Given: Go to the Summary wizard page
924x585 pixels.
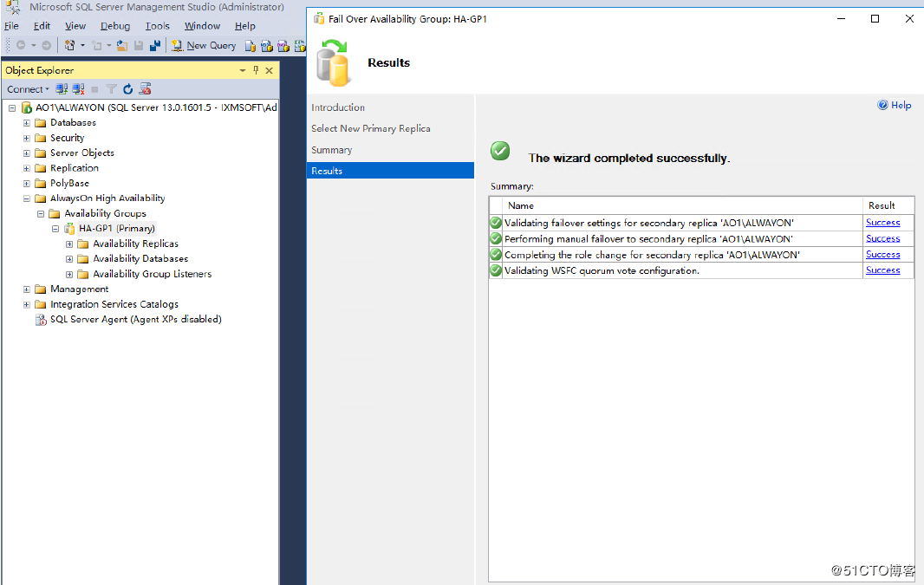Looking at the screenshot, I should click(x=332, y=150).
